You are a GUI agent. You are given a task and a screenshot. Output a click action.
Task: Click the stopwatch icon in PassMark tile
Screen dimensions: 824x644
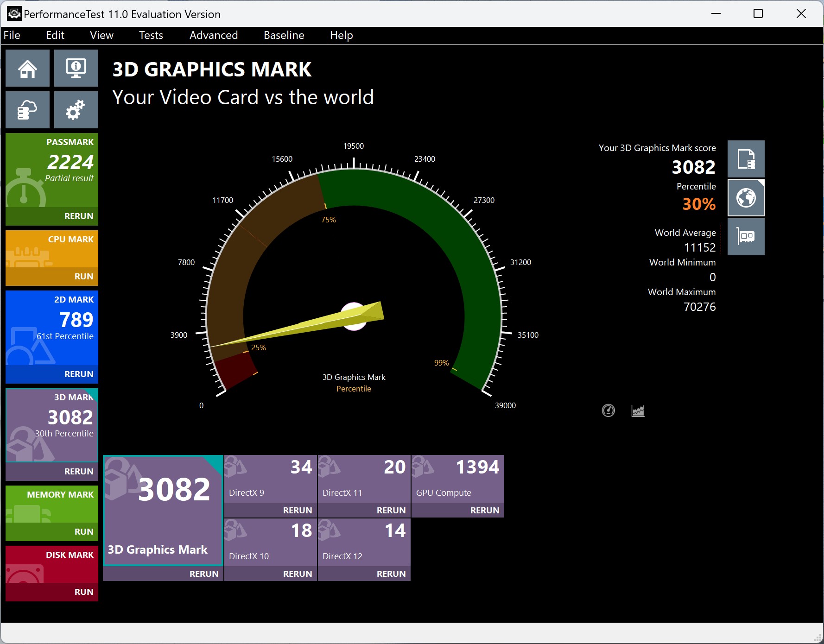(25, 189)
